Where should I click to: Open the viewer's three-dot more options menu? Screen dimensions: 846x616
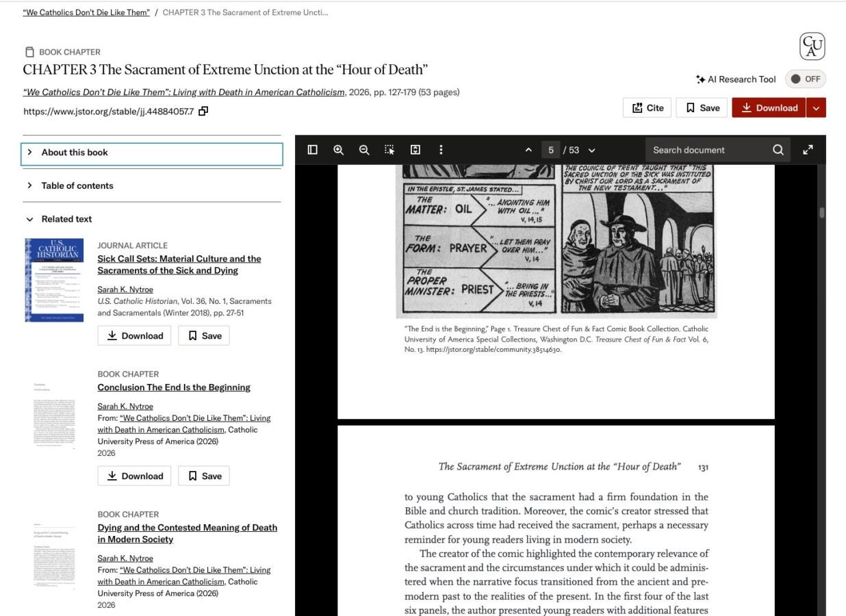tap(441, 150)
